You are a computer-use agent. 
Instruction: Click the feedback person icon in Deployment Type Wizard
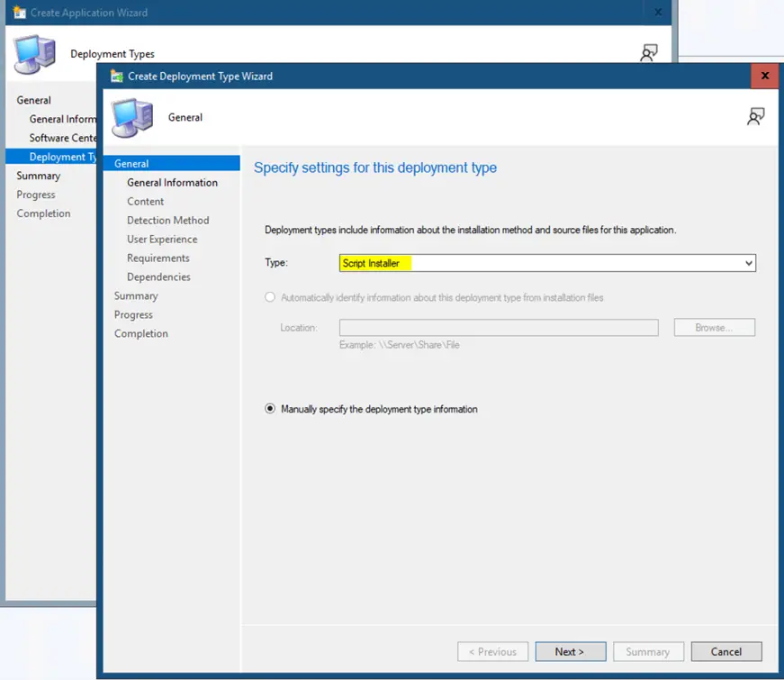pyautogui.click(x=755, y=116)
